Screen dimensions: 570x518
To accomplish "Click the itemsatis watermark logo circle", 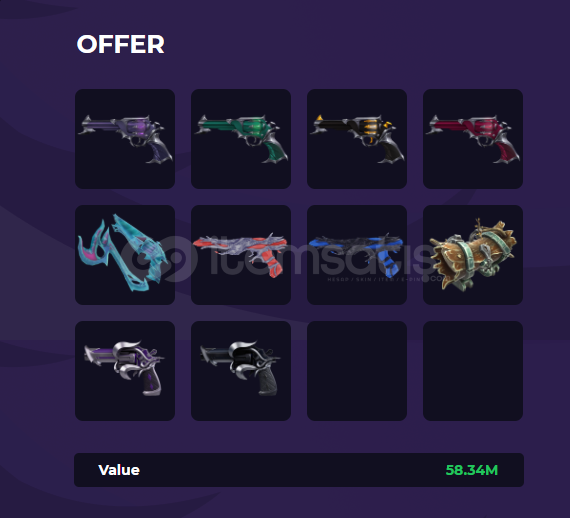I will click(x=159, y=259).
